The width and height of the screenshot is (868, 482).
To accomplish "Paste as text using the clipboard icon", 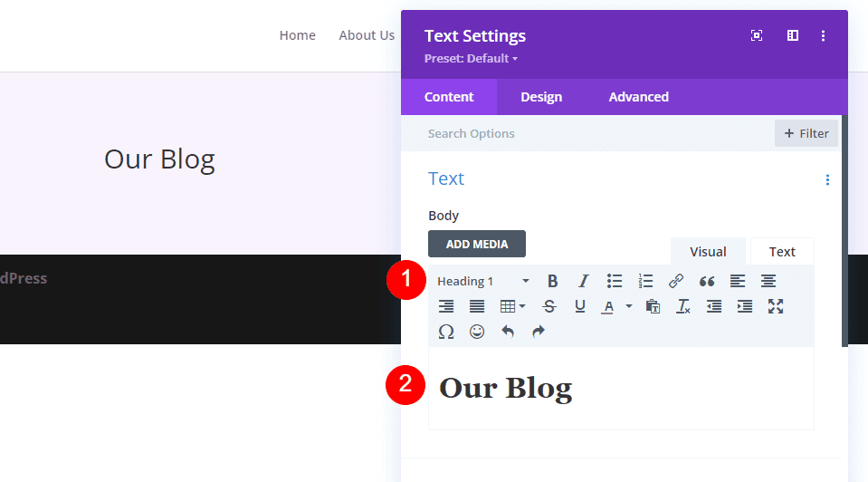I will 653,306.
